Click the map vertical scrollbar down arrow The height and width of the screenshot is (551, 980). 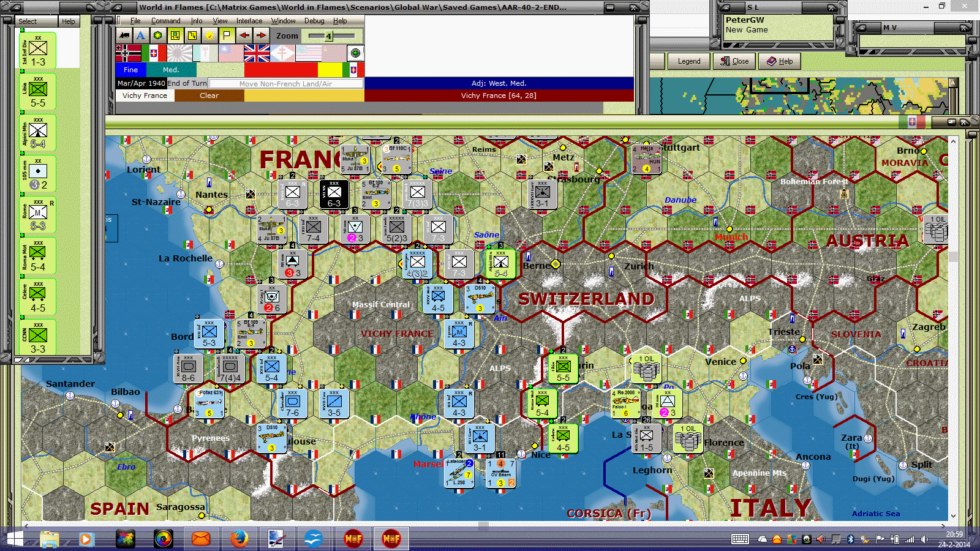[952, 516]
